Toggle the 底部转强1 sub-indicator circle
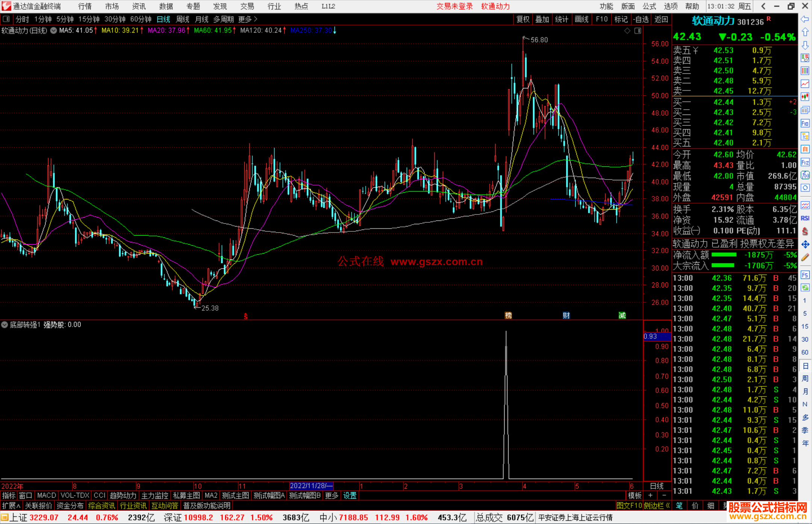Viewport: 812px width, 524px height. (x=5, y=325)
